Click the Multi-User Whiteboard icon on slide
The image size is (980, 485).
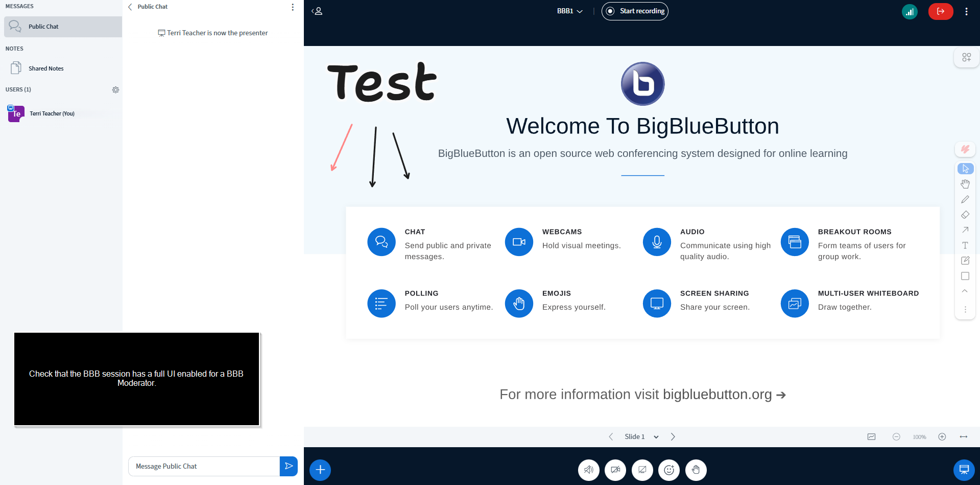pos(795,304)
